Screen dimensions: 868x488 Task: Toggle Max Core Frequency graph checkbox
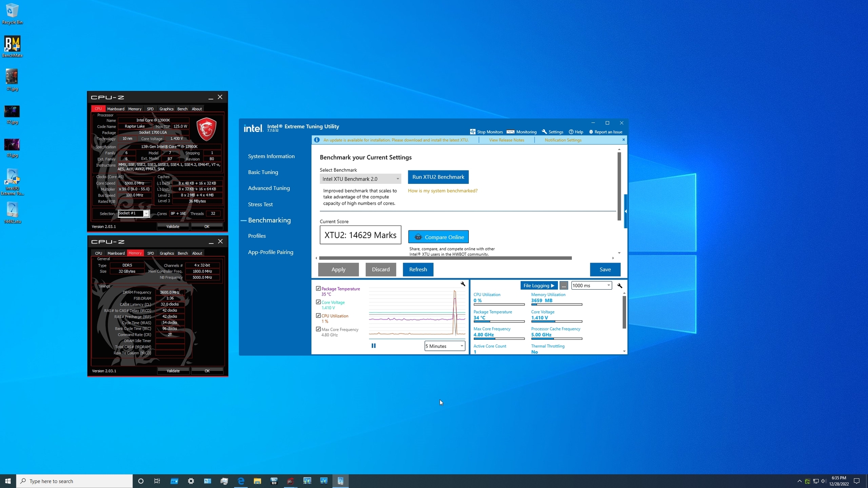318,329
